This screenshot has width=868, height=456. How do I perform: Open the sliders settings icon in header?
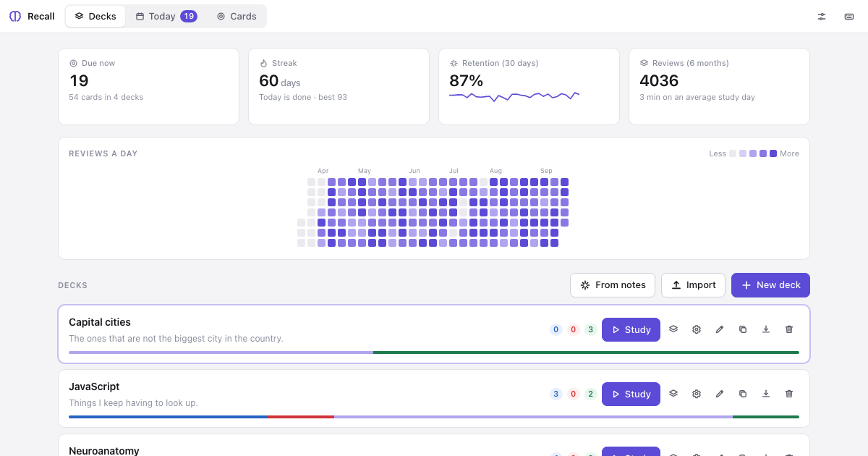[x=822, y=17]
